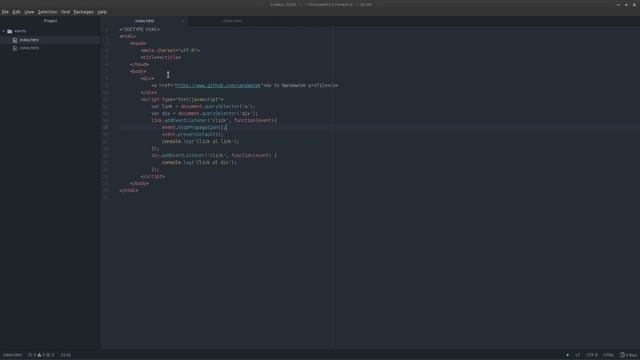Screen dimensions: 640x360
Task: Click the file icon of highlighted tree file
Action: pyautogui.click(x=15, y=40)
